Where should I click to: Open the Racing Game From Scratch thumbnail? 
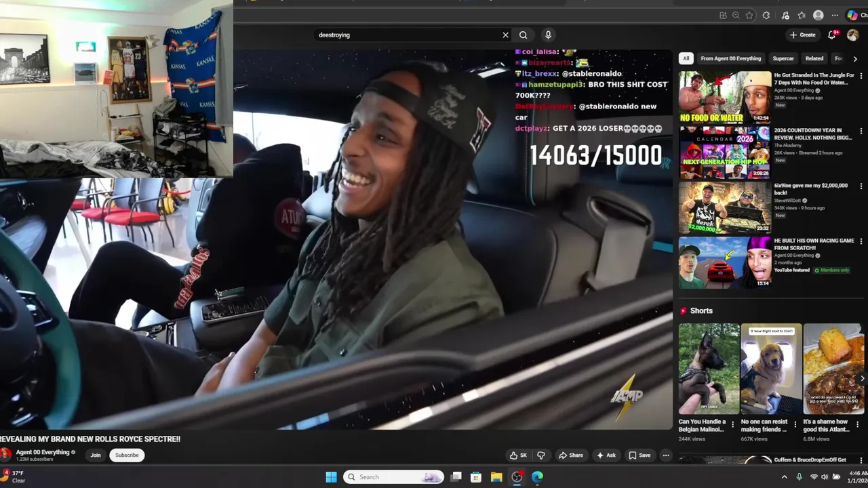pos(725,262)
